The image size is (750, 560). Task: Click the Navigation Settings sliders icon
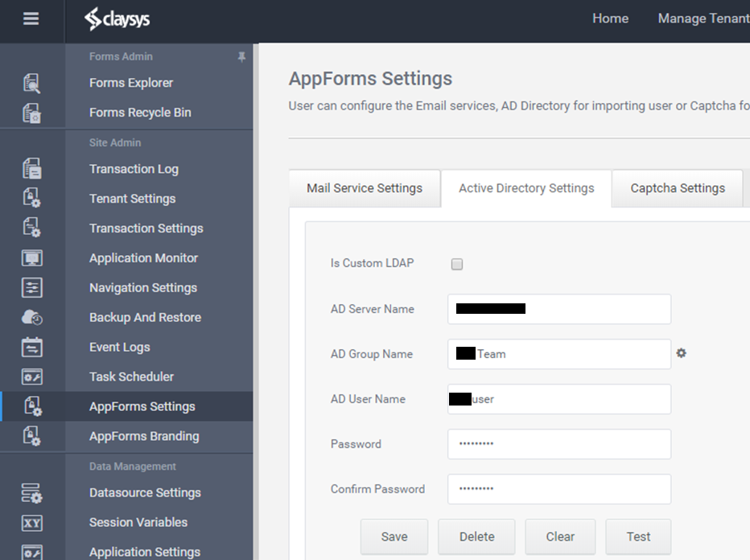pos(32,287)
